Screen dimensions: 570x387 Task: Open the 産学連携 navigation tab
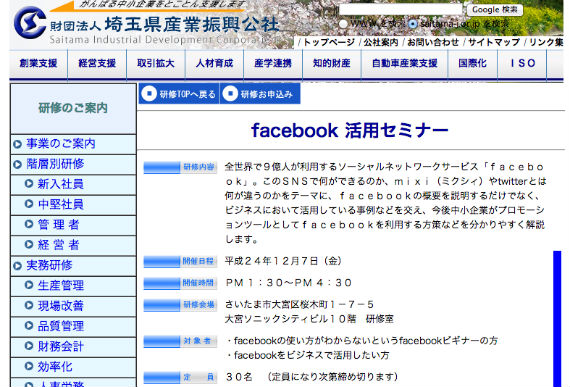click(x=273, y=64)
